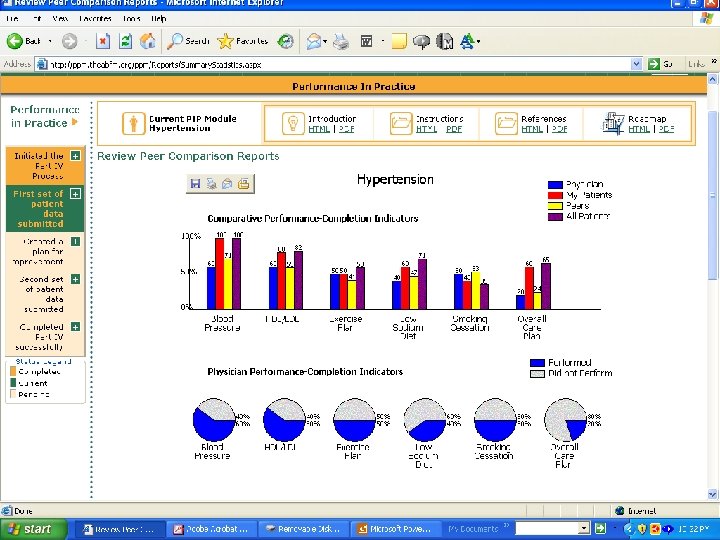The height and width of the screenshot is (540, 720).
Task: Click the Refresh page icon
Action: click(x=125, y=41)
